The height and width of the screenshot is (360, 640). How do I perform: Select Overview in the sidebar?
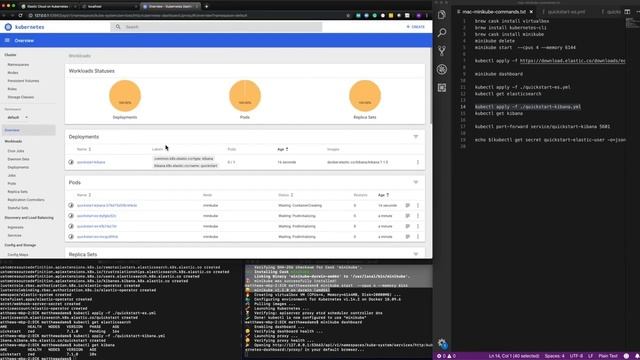pyautogui.click(x=28, y=130)
